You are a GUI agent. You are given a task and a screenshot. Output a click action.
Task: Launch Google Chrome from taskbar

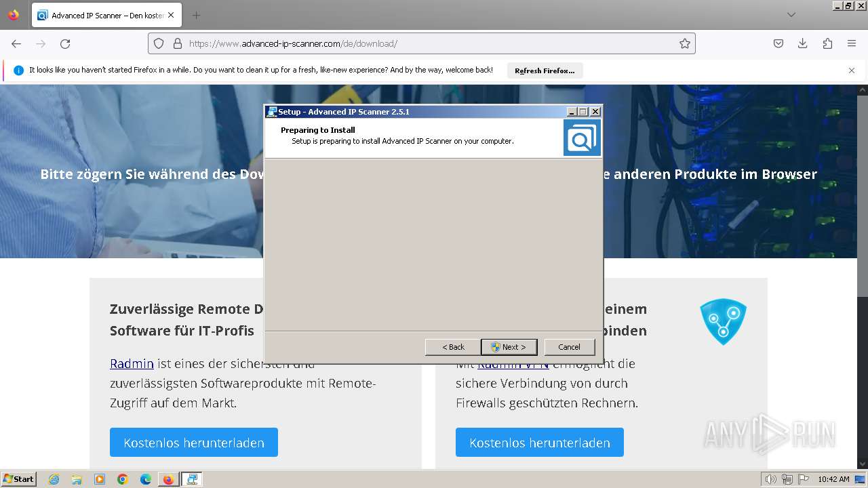point(123,479)
